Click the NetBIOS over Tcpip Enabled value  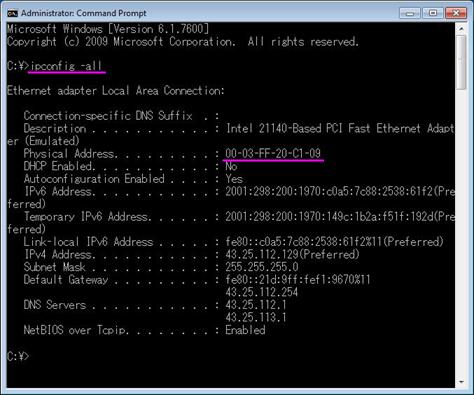pyautogui.click(x=245, y=330)
